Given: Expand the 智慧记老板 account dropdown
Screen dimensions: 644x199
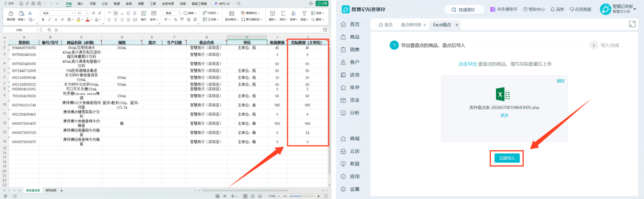Looking at the screenshot, I should (x=635, y=9).
